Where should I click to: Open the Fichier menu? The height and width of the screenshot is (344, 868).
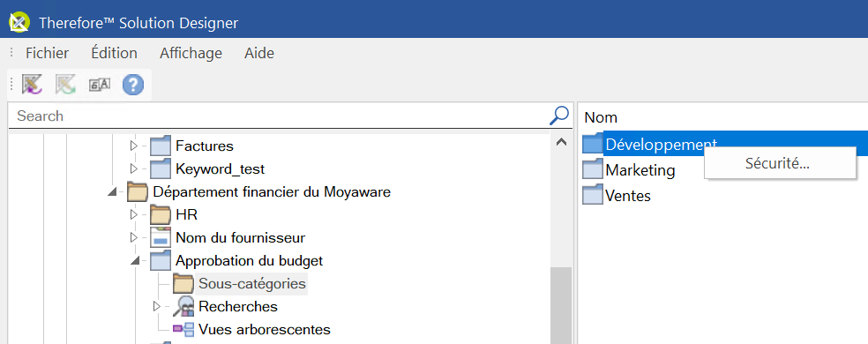47,53
